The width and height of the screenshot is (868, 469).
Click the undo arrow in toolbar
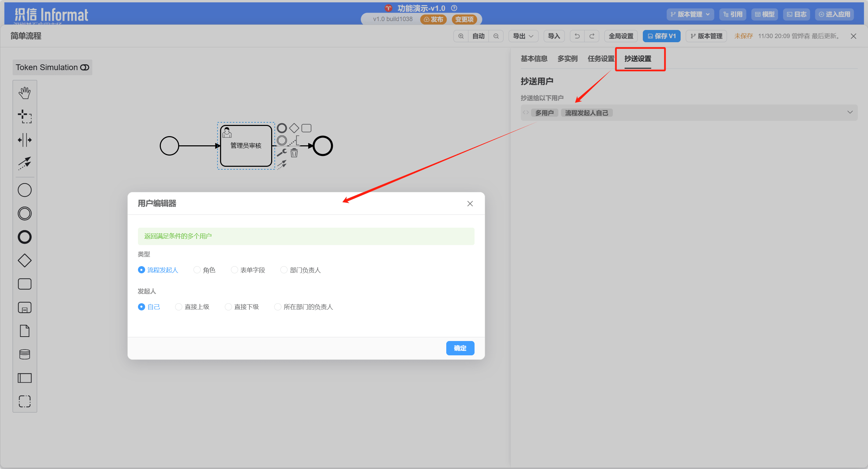[x=577, y=36]
